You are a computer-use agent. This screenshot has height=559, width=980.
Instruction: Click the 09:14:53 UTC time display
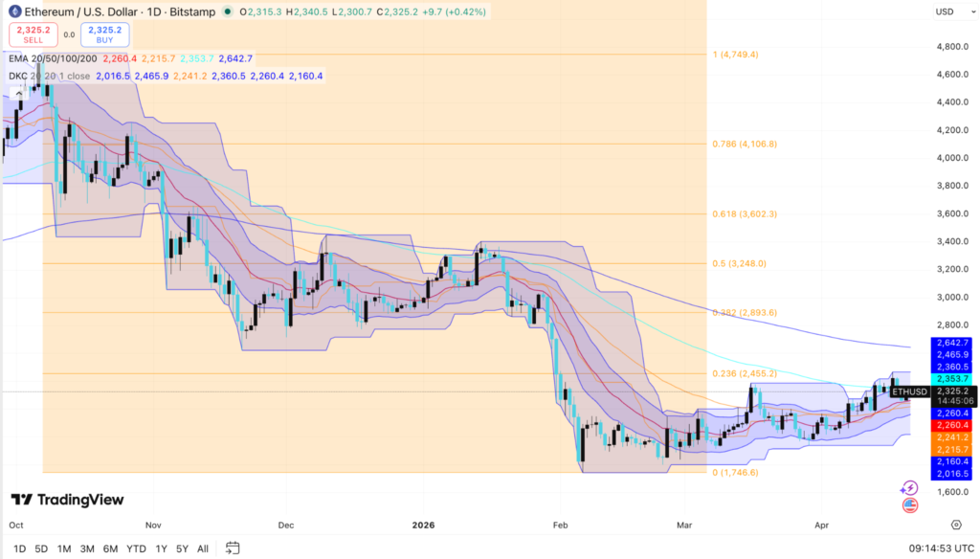943,548
